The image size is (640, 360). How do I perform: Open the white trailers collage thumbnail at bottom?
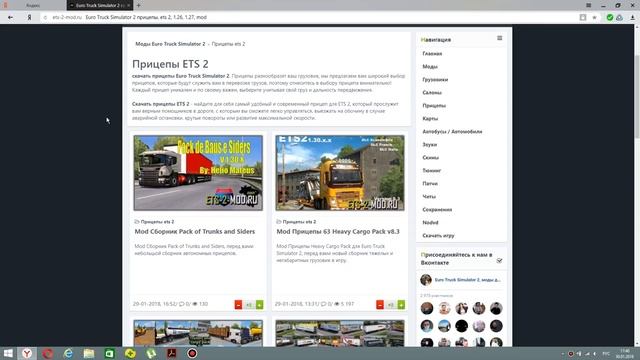click(340, 333)
